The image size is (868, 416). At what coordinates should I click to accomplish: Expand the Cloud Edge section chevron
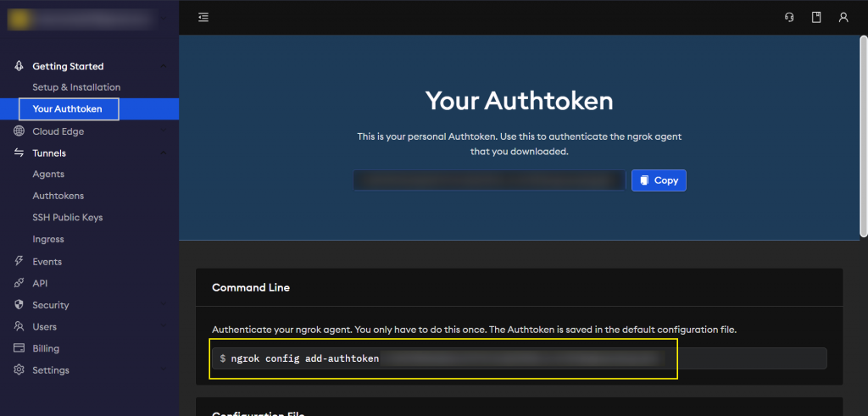tap(163, 131)
